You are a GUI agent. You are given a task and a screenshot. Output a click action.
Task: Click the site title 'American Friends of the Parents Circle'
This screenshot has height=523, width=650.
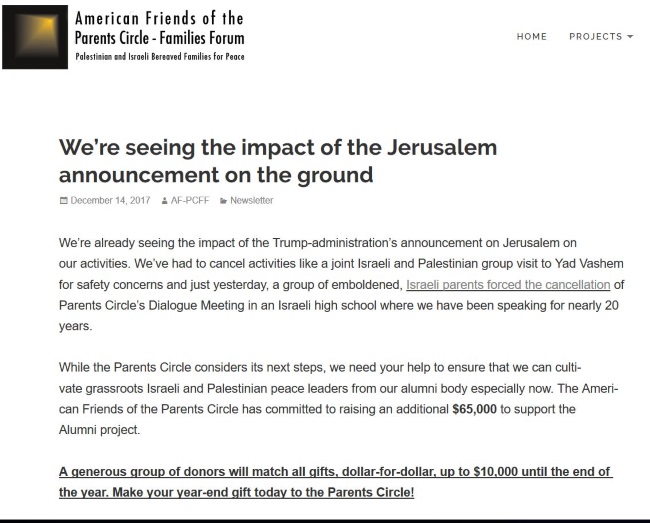pos(160,28)
